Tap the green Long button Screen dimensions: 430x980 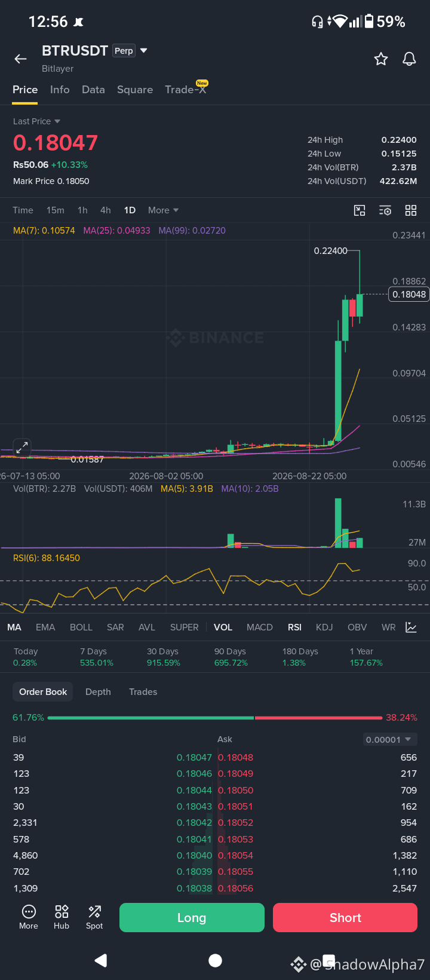(x=192, y=917)
